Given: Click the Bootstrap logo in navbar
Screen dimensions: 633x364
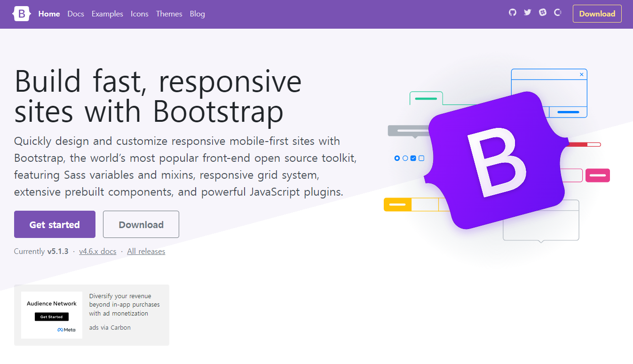Looking at the screenshot, I should pyautogui.click(x=22, y=14).
